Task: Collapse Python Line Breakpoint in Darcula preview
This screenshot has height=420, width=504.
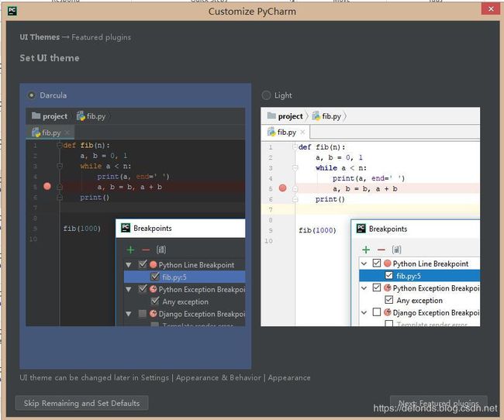Action: (x=129, y=265)
